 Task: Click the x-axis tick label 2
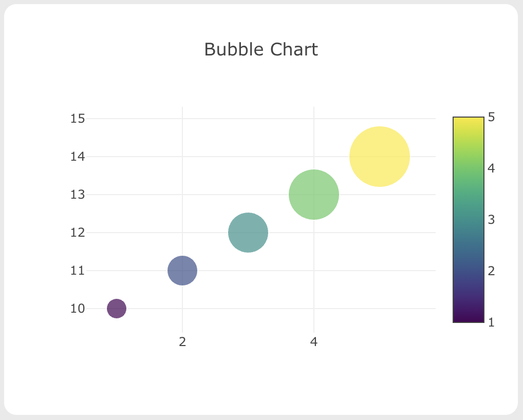[x=182, y=342]
